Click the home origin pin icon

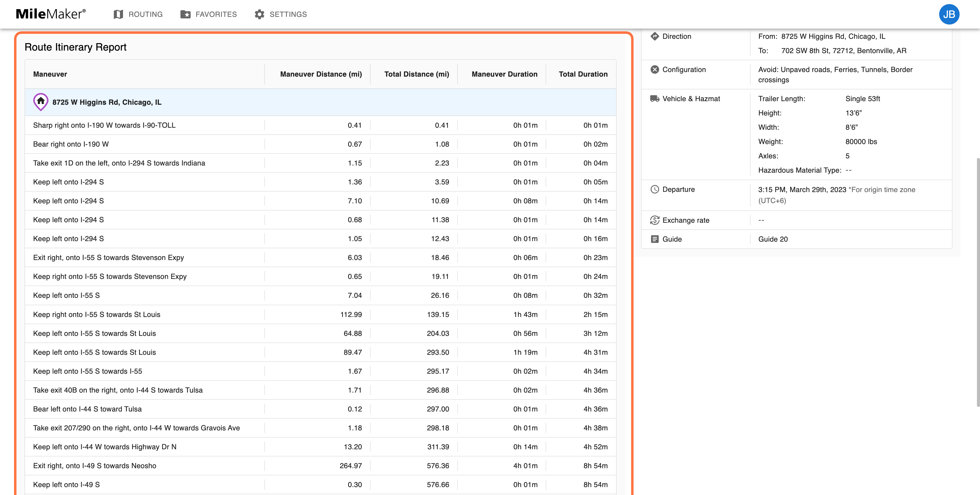[x=41, y=102]
